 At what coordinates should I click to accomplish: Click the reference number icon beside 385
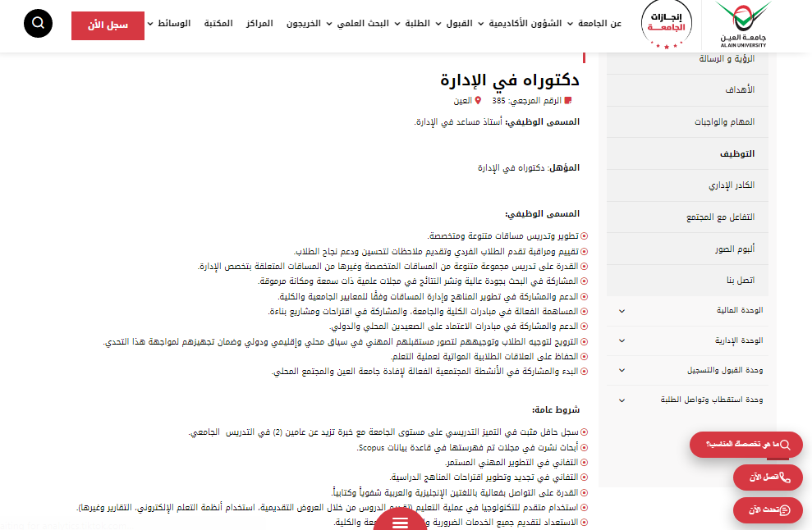[x=567, y=101]
